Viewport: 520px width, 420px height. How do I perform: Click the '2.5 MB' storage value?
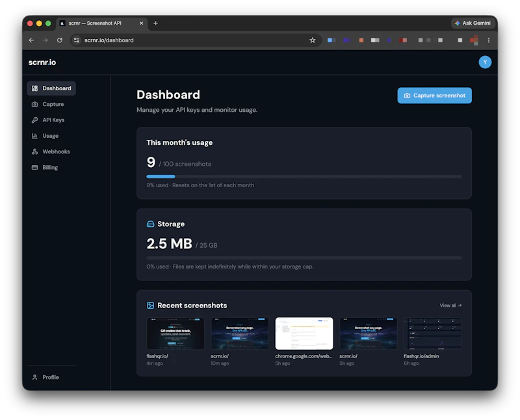[169, 244]
